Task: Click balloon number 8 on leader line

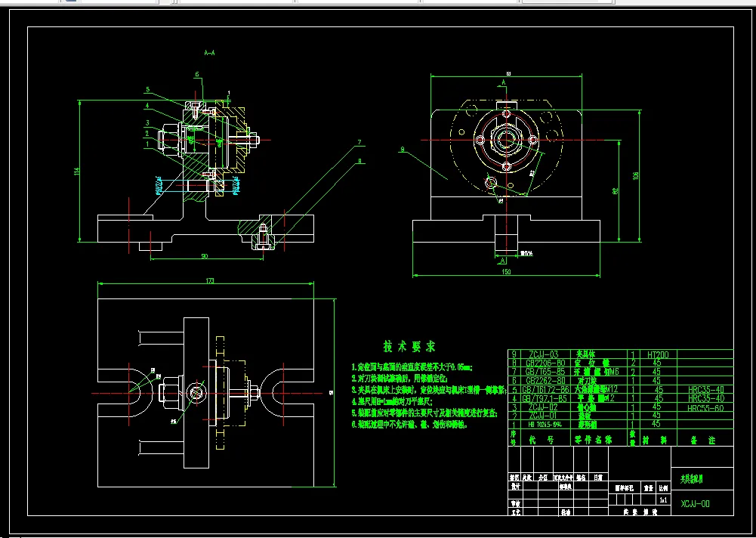Action: click(359, 162)
